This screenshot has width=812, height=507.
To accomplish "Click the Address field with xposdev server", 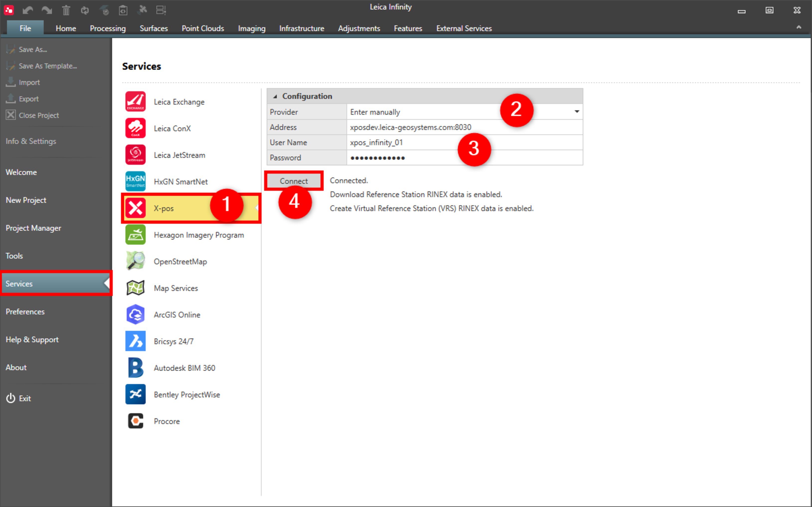I will click(465, 127).
